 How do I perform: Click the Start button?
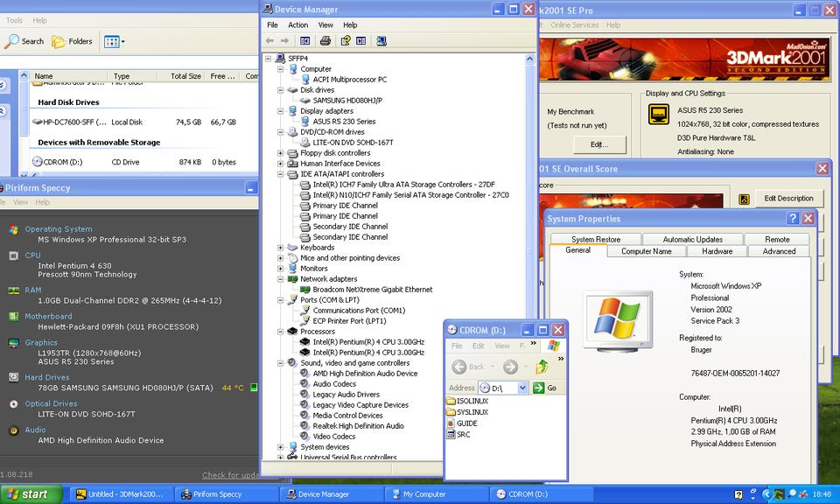pyautogui.click(x=30, y=493)
